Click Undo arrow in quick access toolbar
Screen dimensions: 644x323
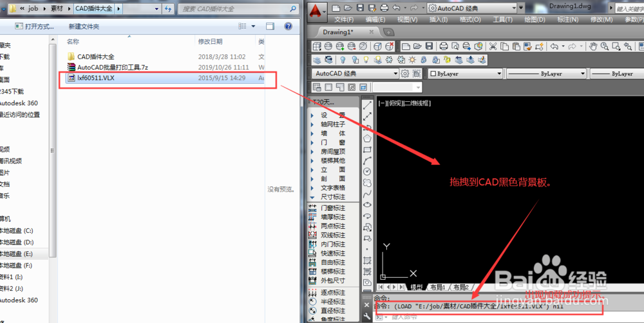click(x=396, y=8)
